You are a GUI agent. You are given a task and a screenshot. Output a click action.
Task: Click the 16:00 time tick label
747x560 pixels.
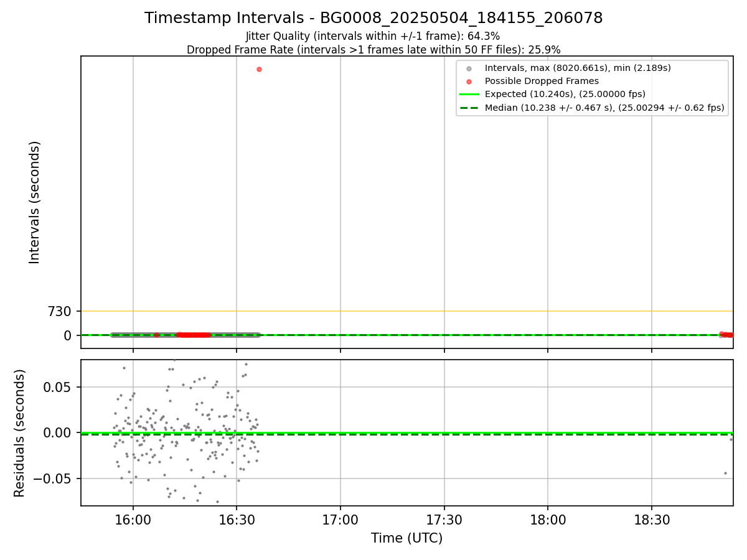click(x=133, y=519)
